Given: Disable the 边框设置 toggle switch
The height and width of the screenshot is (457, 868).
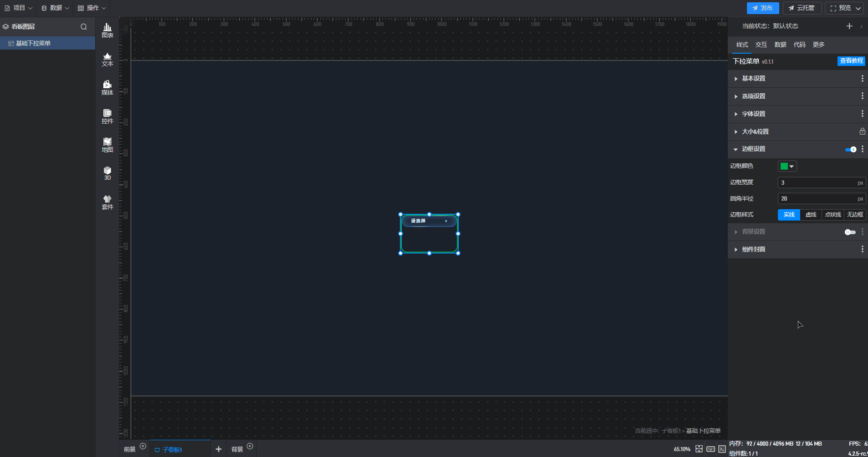Looking at the screenshot, I should coord(850,149).
